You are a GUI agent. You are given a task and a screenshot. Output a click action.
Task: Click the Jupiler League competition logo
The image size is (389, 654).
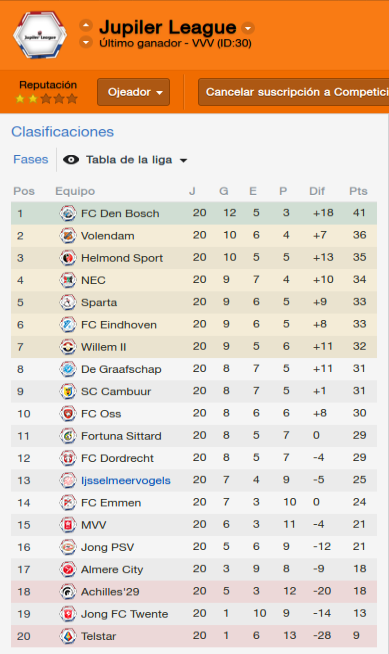pos(40,35)
